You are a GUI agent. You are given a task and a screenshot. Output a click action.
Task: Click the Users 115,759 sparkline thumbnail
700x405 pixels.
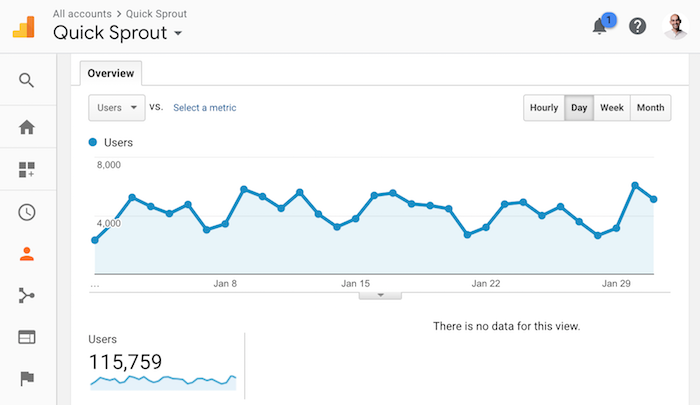(163, 383)
